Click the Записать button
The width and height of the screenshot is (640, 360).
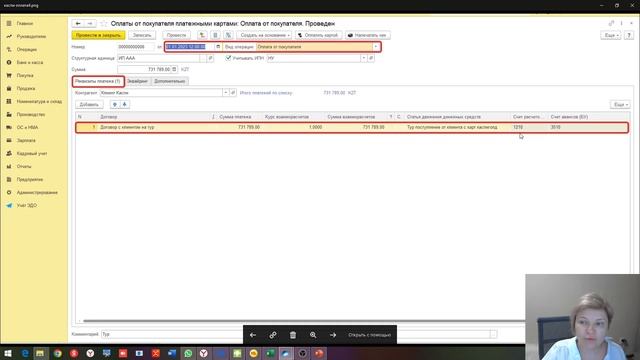pyautogui.click(x=142, y=35)
